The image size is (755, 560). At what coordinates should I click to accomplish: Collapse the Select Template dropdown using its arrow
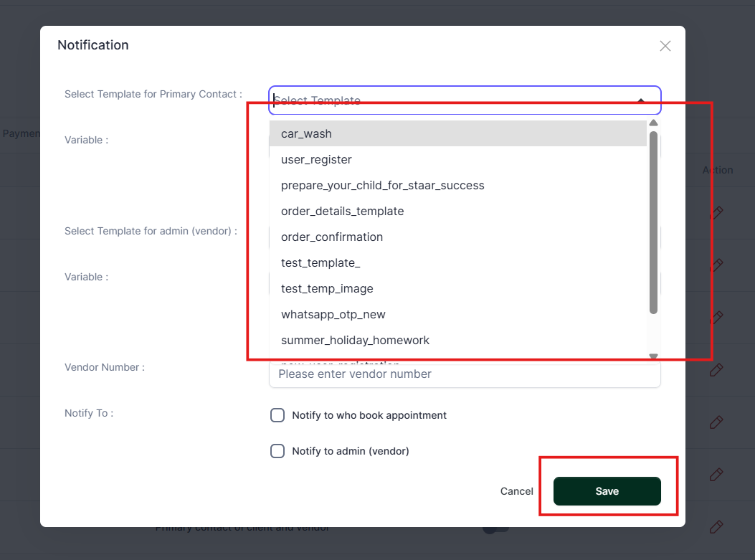640,101
